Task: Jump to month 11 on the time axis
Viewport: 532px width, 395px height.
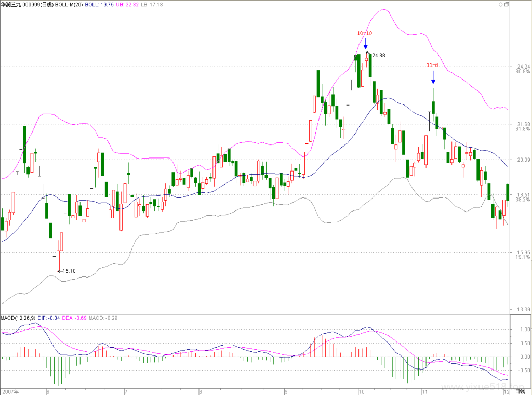Action: click(425, 392)
